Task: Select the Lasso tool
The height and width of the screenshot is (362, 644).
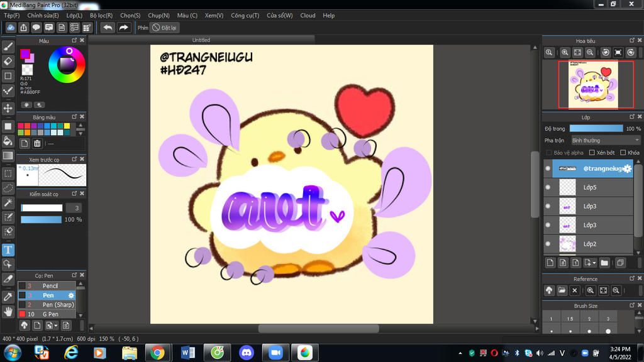Action: [8, 188]
